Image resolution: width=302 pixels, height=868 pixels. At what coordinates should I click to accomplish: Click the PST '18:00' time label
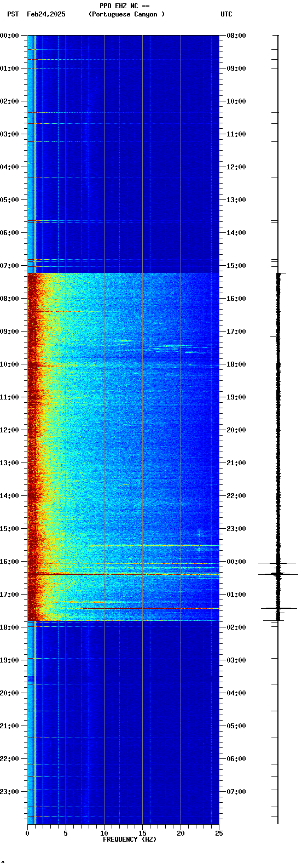9,627
